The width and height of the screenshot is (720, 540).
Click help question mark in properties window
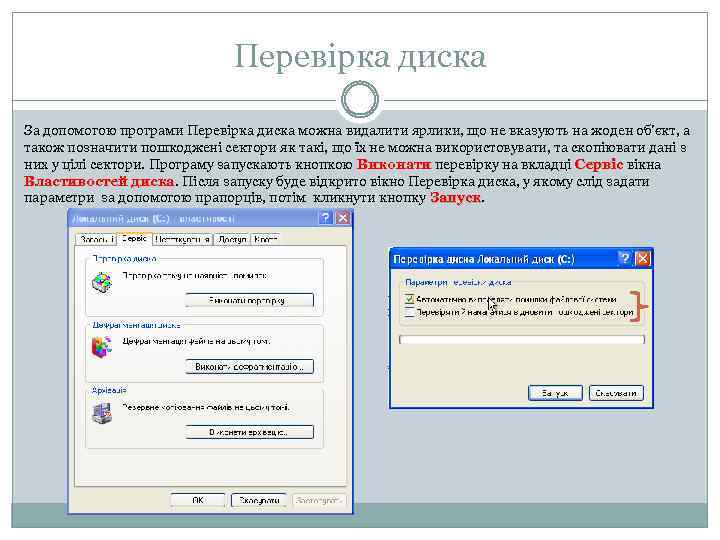[x=325, y=218]
